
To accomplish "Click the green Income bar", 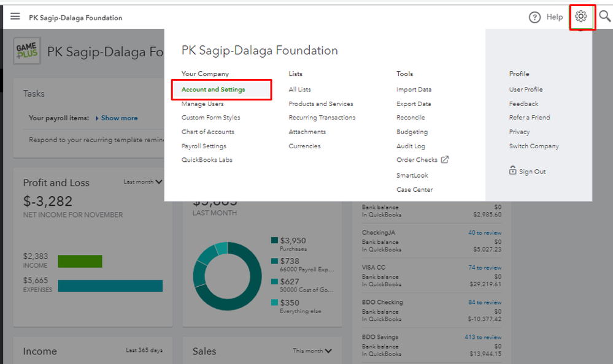I will pos(80,261).
